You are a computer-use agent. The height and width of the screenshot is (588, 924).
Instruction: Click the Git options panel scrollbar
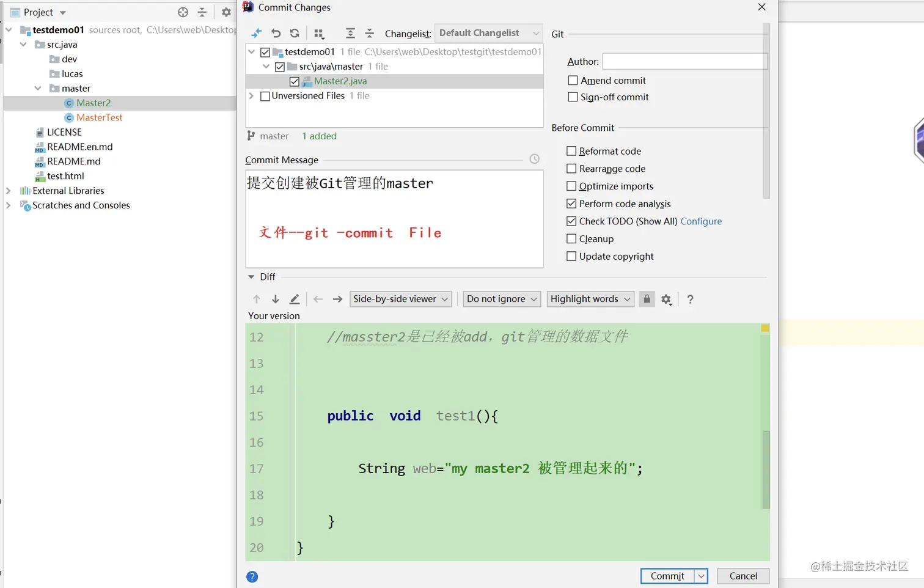(x=766, y=111)
